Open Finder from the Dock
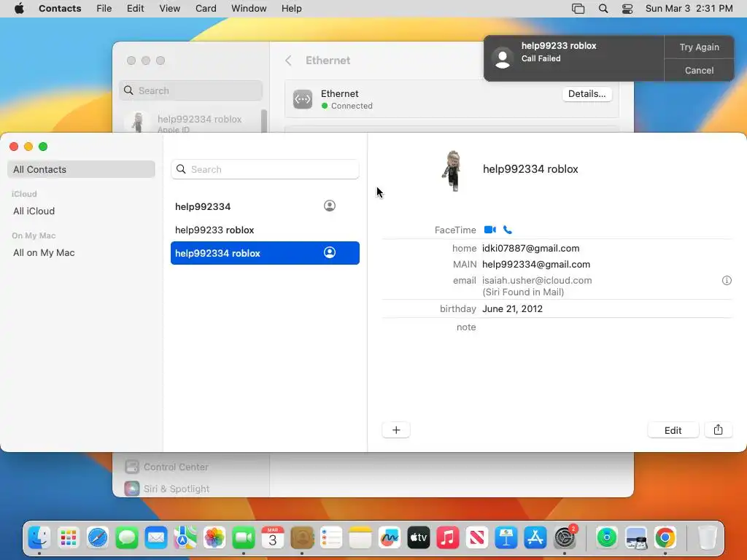This screenshot has width=747, height=560. (39, 537)
